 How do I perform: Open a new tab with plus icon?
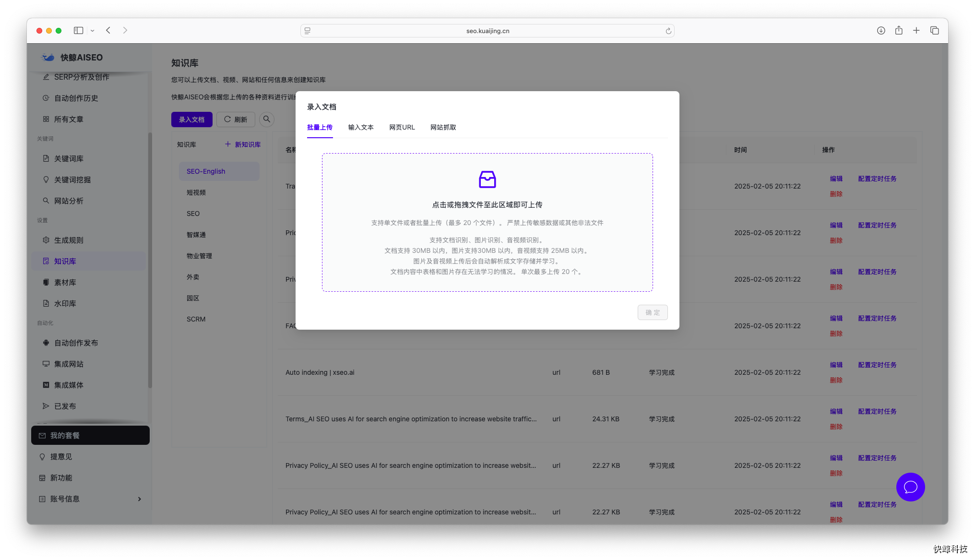[916, 30]
